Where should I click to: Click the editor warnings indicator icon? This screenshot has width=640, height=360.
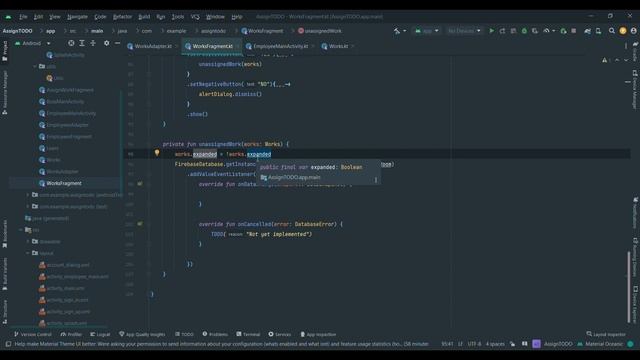click(604, 60)
